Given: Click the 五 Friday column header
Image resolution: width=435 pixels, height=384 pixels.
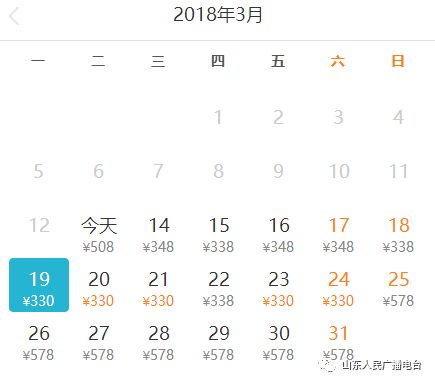Looking at the screenshot, I should (278, 61).
